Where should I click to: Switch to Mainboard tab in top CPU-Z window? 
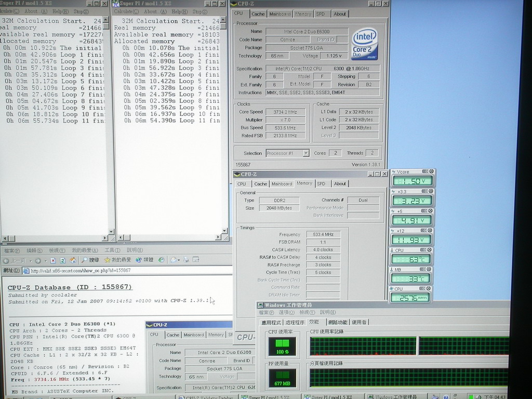tap(280, 14)
